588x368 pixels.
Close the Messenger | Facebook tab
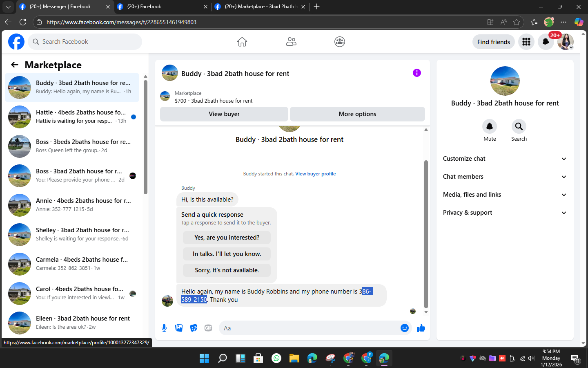coord(108,7)
